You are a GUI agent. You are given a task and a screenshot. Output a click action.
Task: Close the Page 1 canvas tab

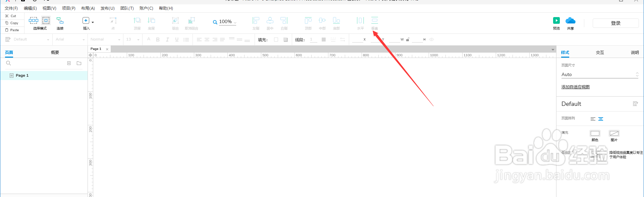tap(107, 49)
